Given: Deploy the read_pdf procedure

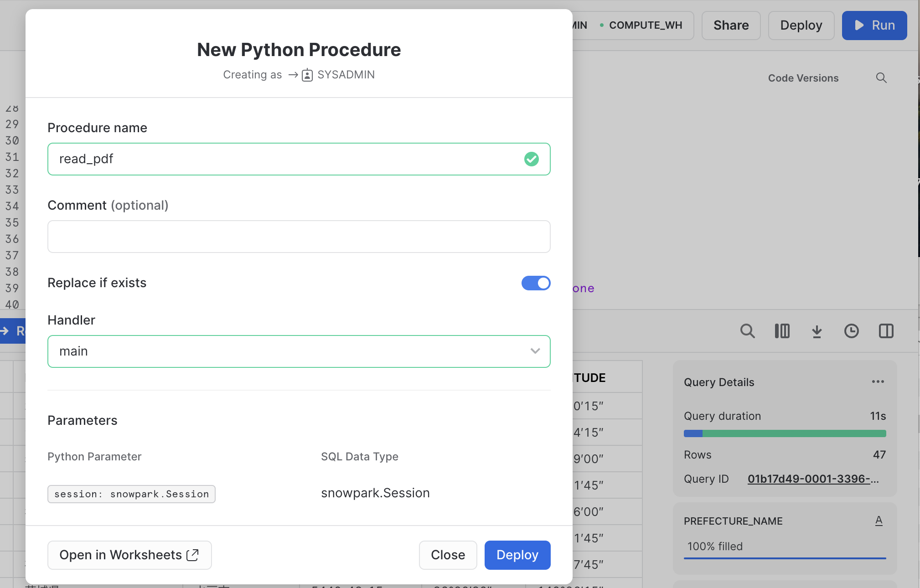Looking at the screenshot, I should point(517,555).
